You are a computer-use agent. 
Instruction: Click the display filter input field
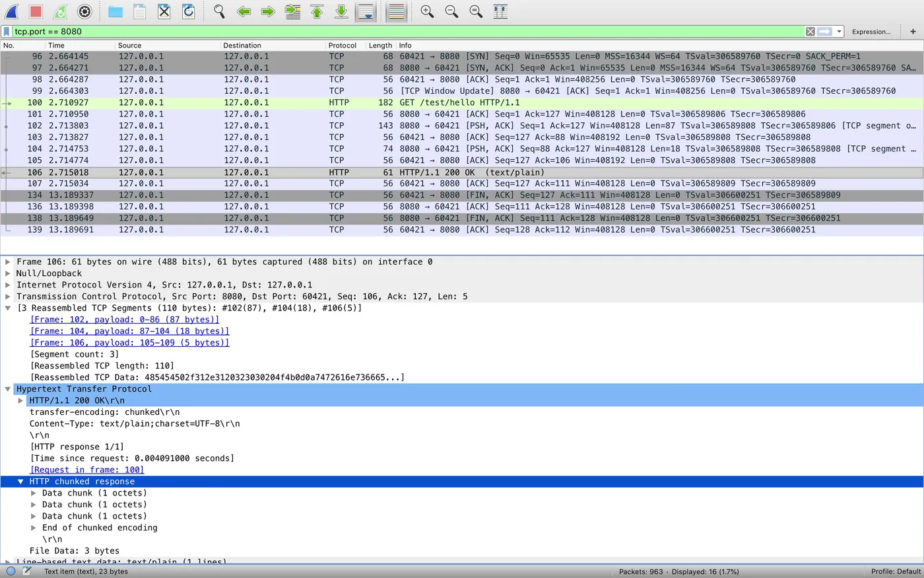coord(408,32)
